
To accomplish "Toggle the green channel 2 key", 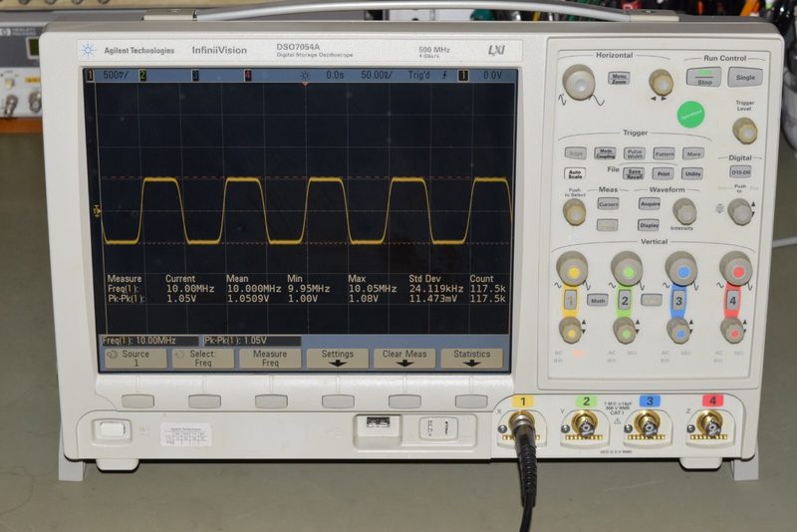I will tap(625, 300).
